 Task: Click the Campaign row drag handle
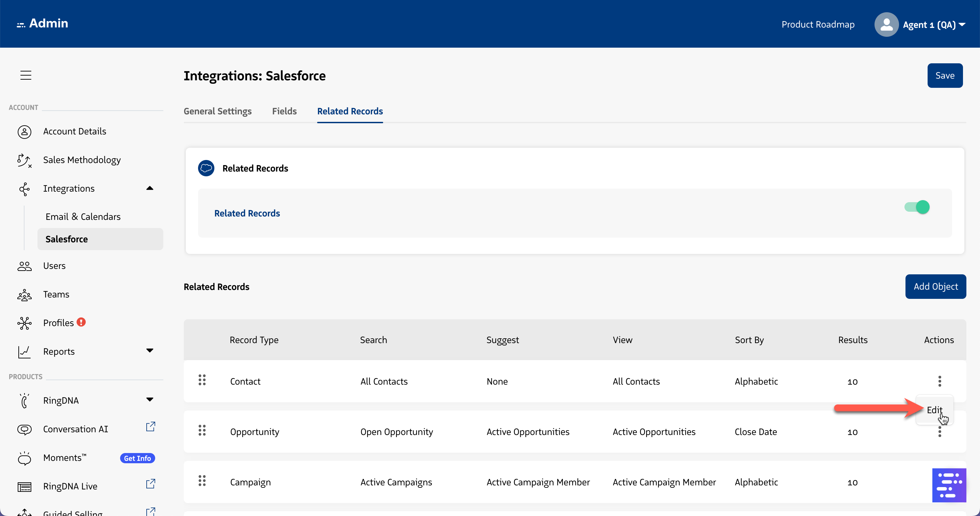(202, 481)
